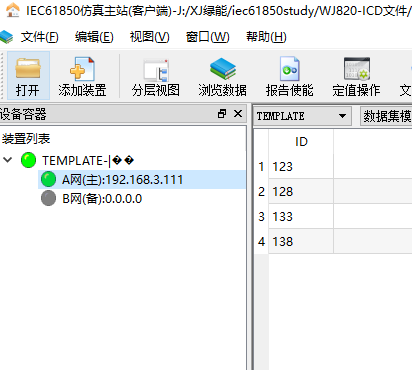This screenshot has width=412, height=370.
Task: Select the TEMPLATE- device tree item
Action: [88, 161]
